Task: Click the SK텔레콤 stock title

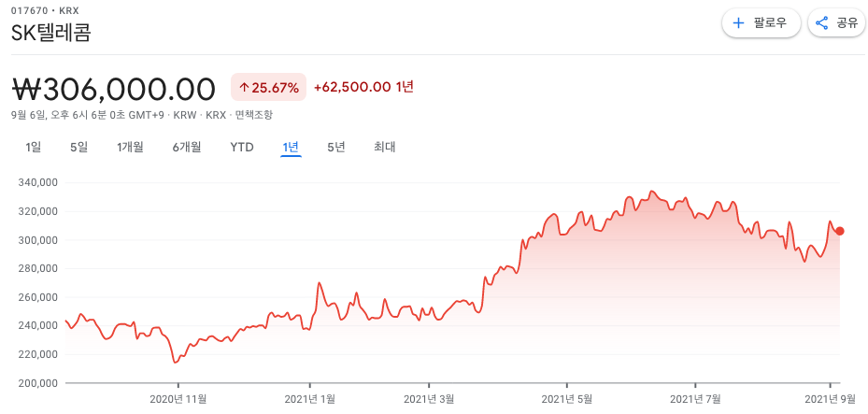Action: coord(51,34)
